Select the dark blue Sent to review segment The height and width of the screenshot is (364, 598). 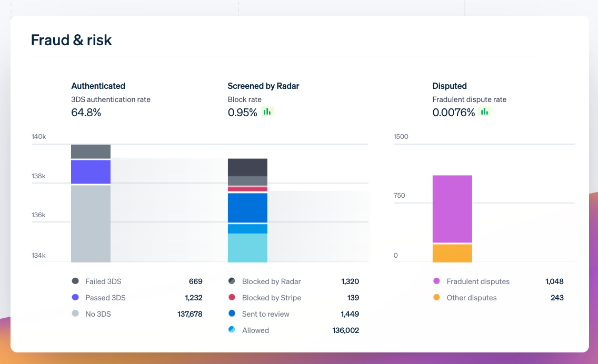[247, 208]
